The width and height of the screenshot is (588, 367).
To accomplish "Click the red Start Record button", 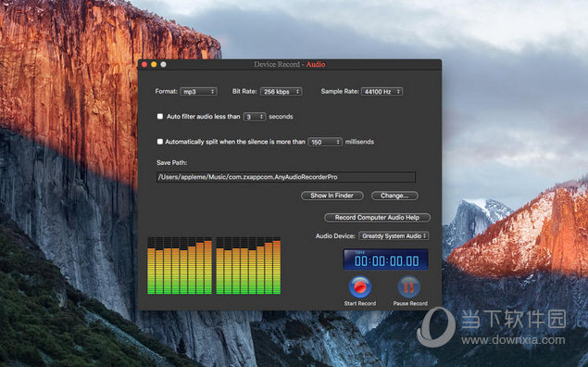I will [x=360, y=287].
